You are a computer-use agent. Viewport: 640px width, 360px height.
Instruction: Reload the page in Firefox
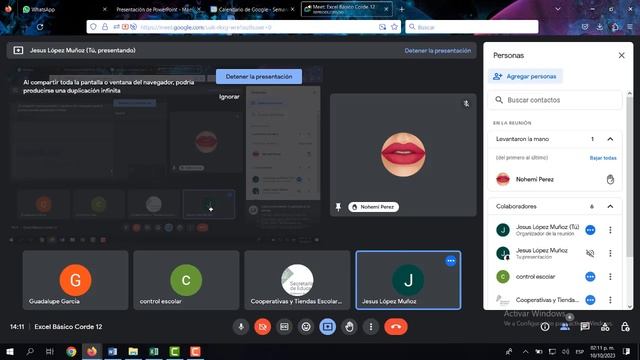pos(40,27)
